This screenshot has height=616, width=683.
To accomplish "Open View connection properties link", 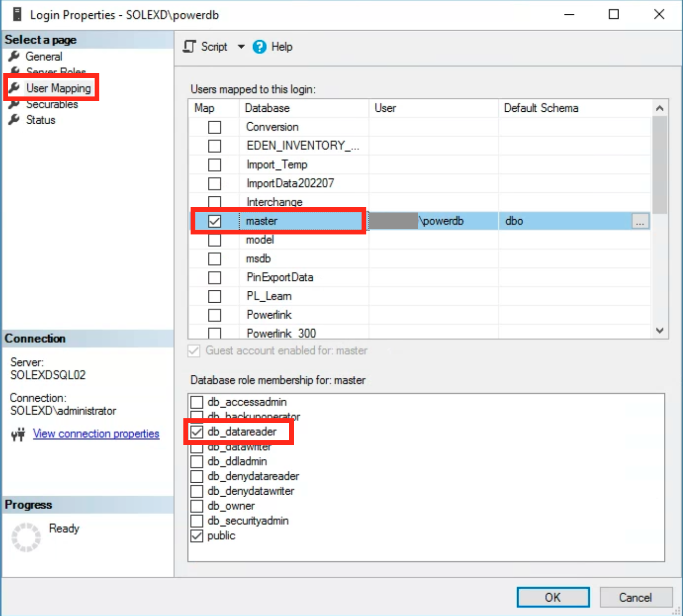I will (96, 434).
